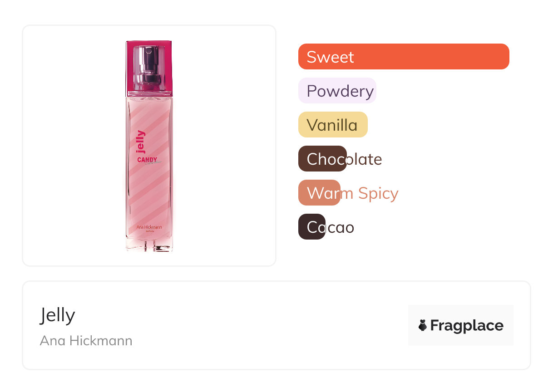Click the Fragplace bottle logo icon
The width and height of the screenshot is (553, 392).
pos(423,325)
